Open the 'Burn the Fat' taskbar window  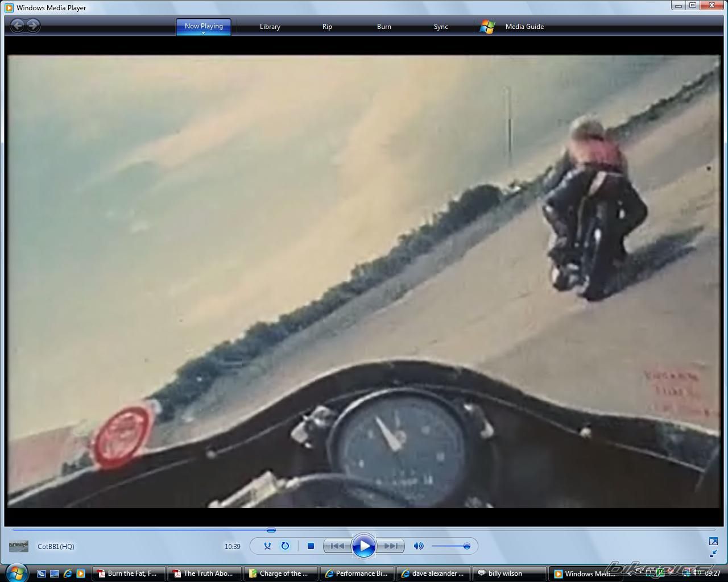(x=129, y=574)
